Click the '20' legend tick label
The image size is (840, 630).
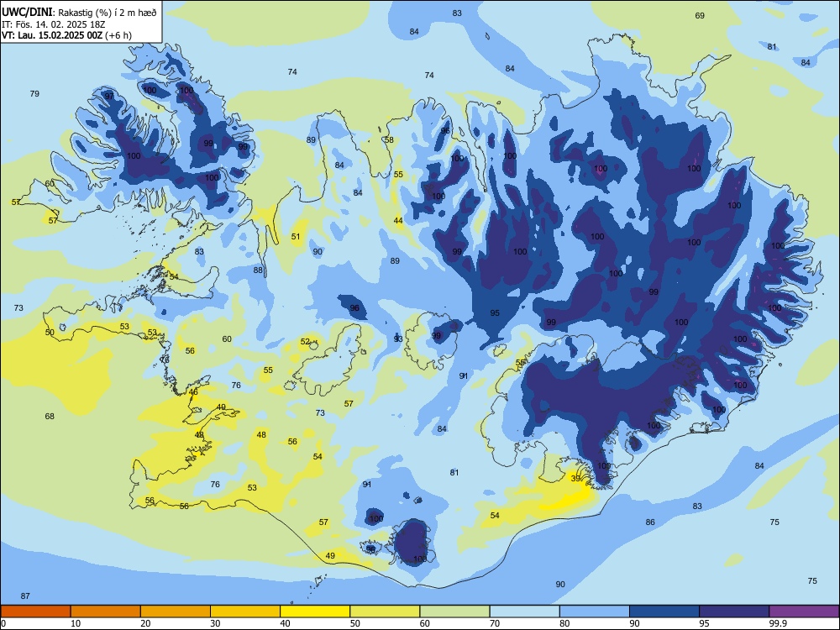pos(145,623)
